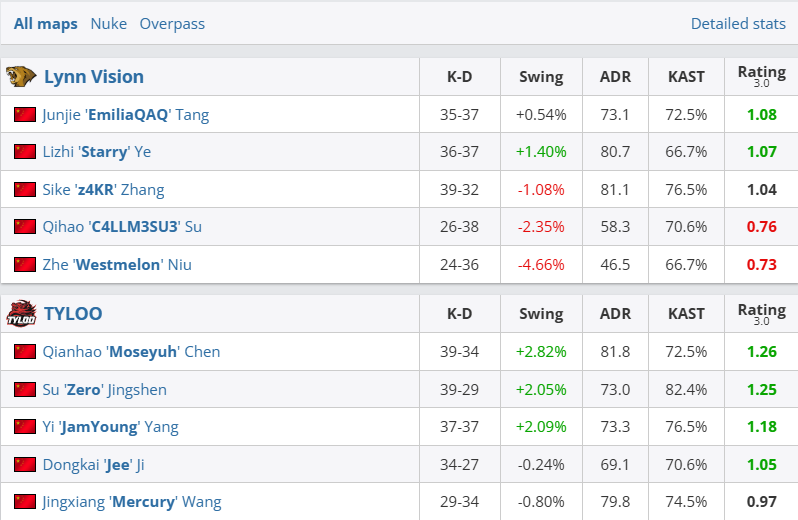Click the flag icon beside EmiliaQAQ
This screenshot has height=520, width=798.
coord(25,115)
